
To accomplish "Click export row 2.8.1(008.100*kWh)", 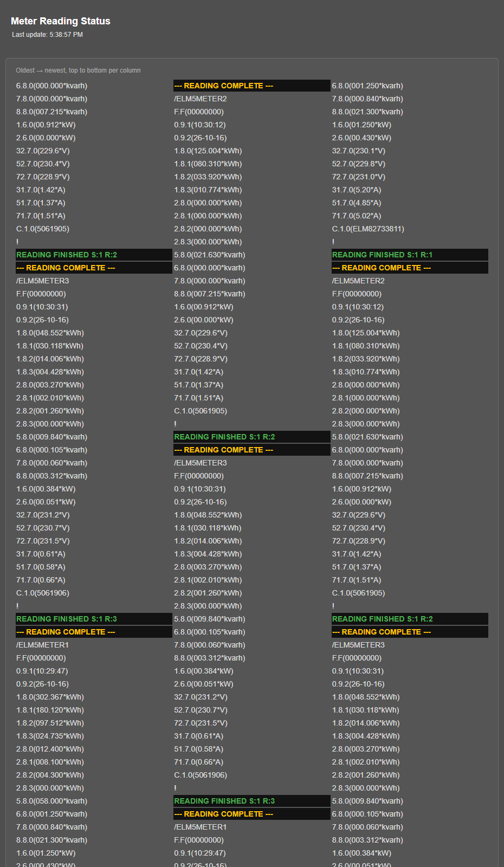I will 94,762.
